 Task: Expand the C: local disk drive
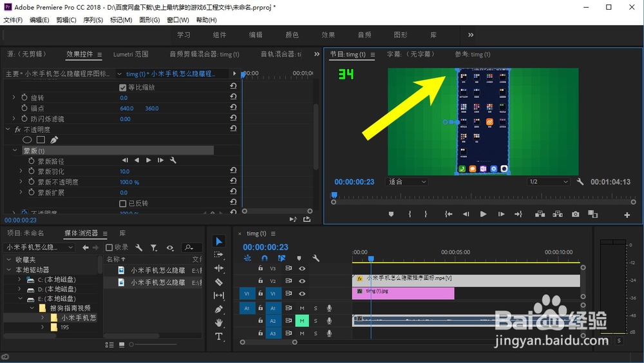coord(19,280)
